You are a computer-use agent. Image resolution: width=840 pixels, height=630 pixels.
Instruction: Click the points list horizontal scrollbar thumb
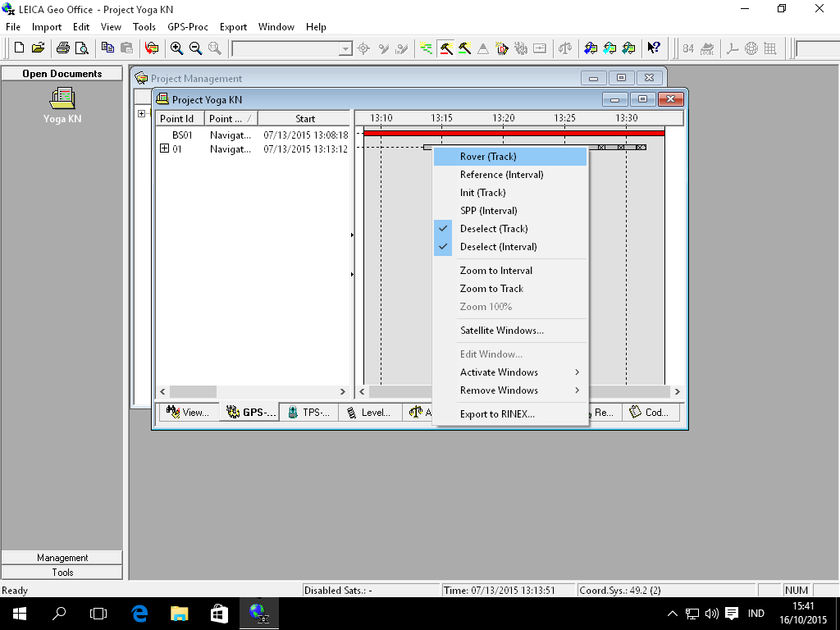(x=193, y=391)
